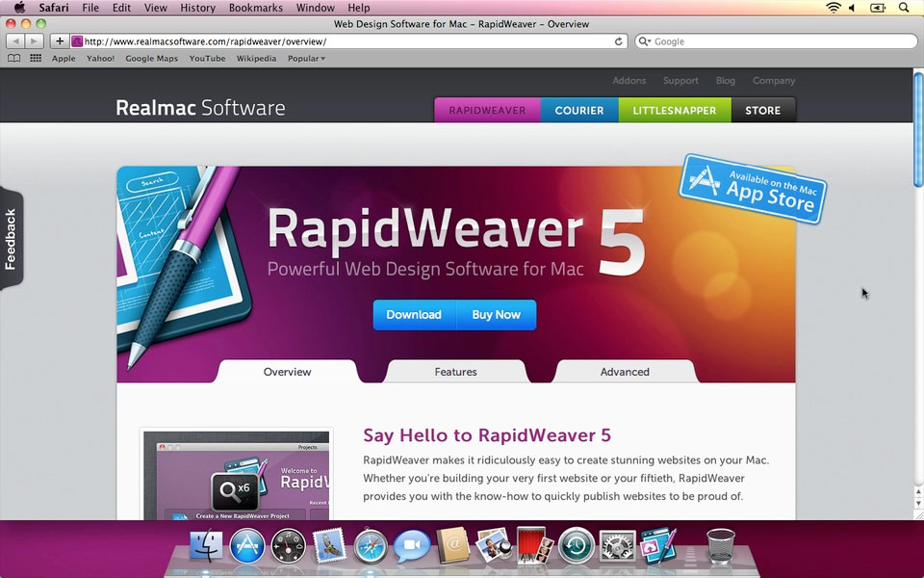The image size is (924, 578).
Task: Open the Feedback side tab
Action: [11, 239]
